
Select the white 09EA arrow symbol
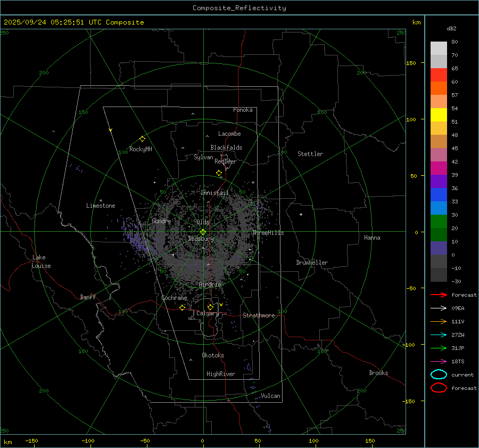pos(439,308)
